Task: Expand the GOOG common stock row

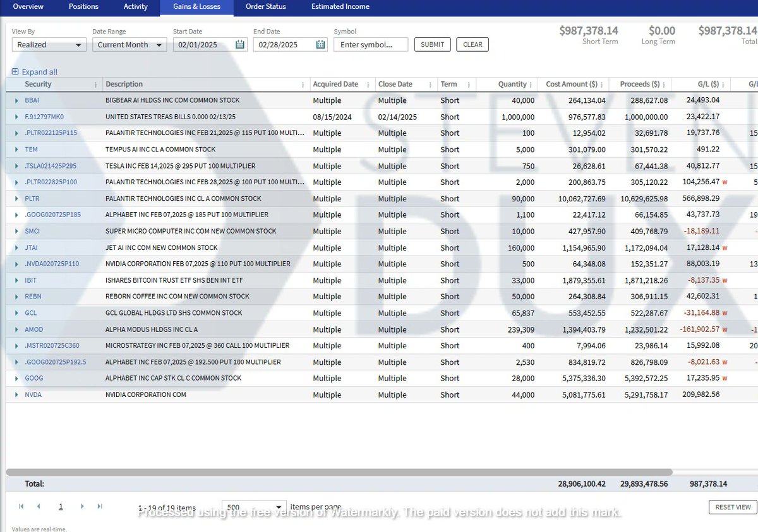Action: [16, 379]
